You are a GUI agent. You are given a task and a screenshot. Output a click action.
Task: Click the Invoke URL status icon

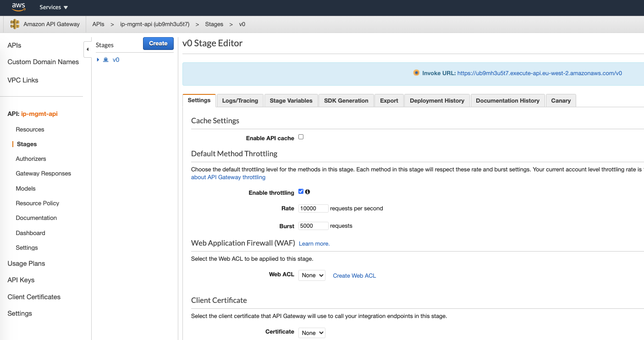coord(416,73)
